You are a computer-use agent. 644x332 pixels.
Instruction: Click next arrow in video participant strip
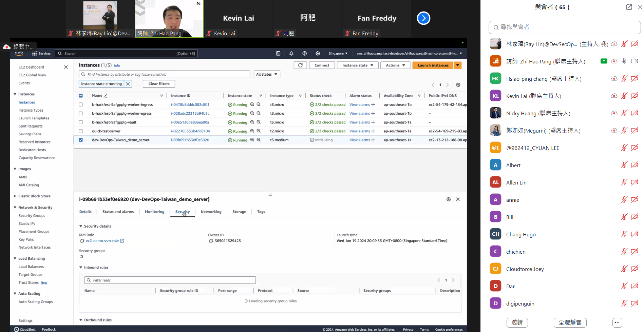click(423, 18)
